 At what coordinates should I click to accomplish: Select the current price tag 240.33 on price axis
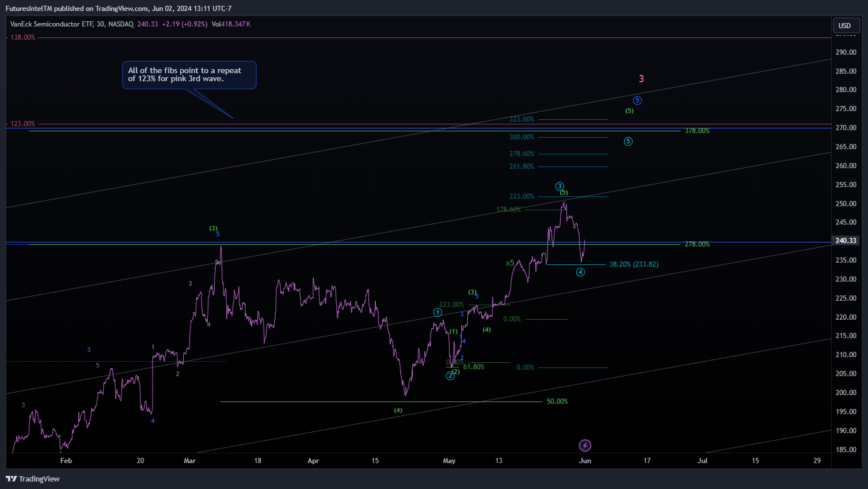coord(846,241)
